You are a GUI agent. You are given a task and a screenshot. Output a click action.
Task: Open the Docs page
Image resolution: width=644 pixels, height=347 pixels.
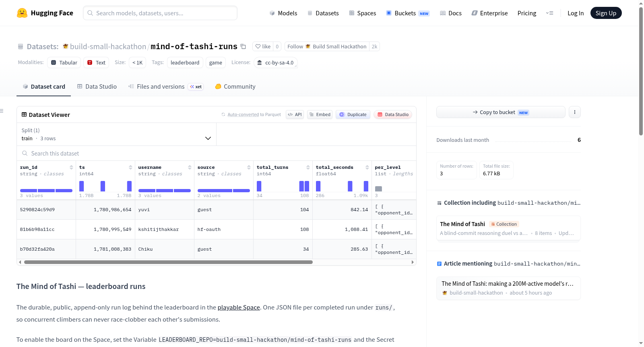pos(451,13)
